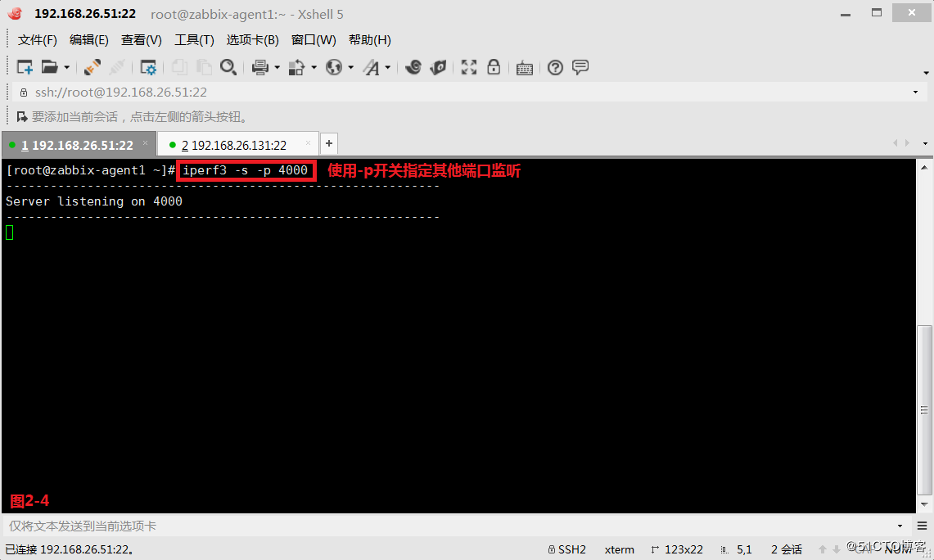The height and width of the screenshot is (560, 934).
Task: Expand the Open folder dropdown arrow
Action: [x=67, y=67]
